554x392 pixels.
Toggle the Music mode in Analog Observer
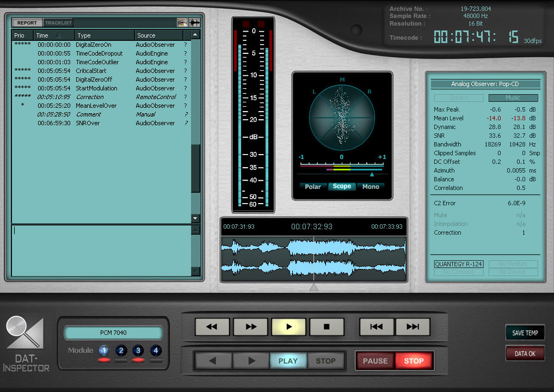pos(513,98)
